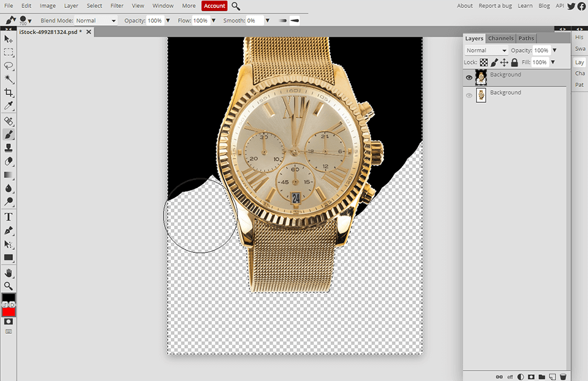The image size is (588, 381).
Task: Click the red background color swatch
Action: click(9, 311)
